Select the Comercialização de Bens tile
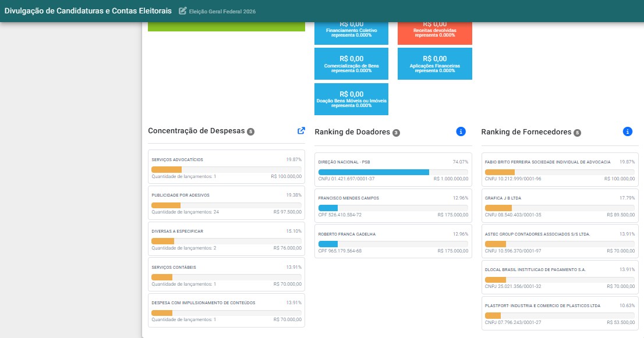The image size is (644, 338). 351,63
